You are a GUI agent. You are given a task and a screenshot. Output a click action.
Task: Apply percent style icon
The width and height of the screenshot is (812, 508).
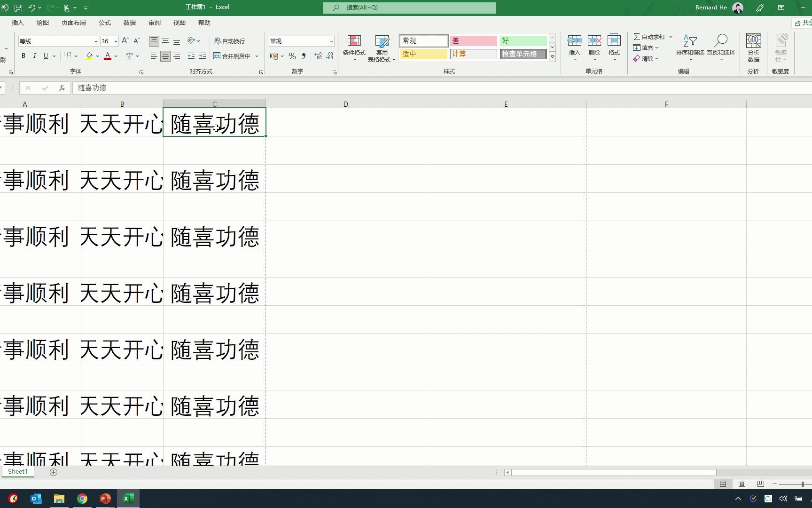click(x=292, y=56)
